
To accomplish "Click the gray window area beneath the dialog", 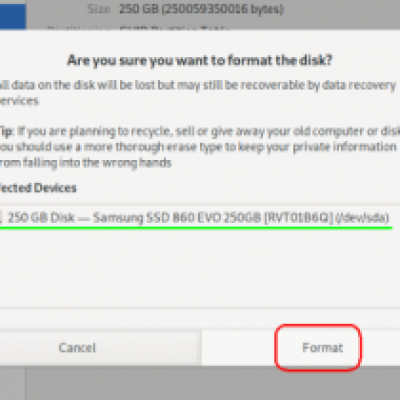I will [213, 383].
